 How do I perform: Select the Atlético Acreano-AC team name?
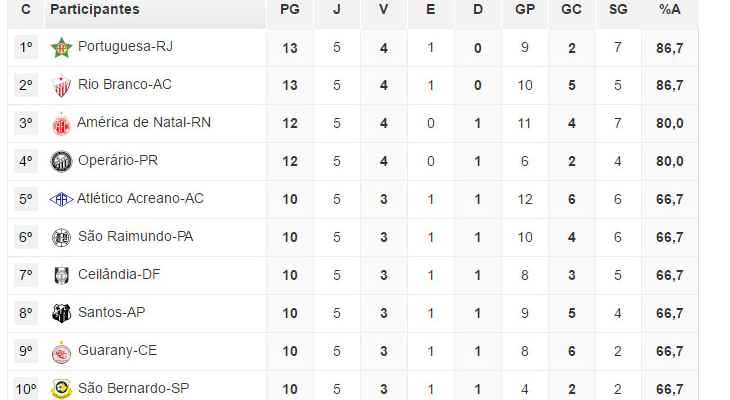click(x=140, y=199)
